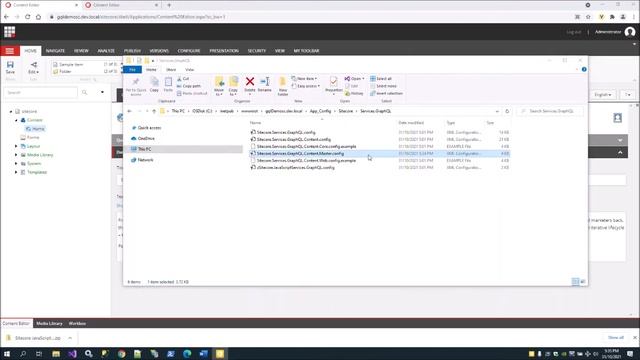Click App_Config in the breadcrumb path

click(320, 111)
